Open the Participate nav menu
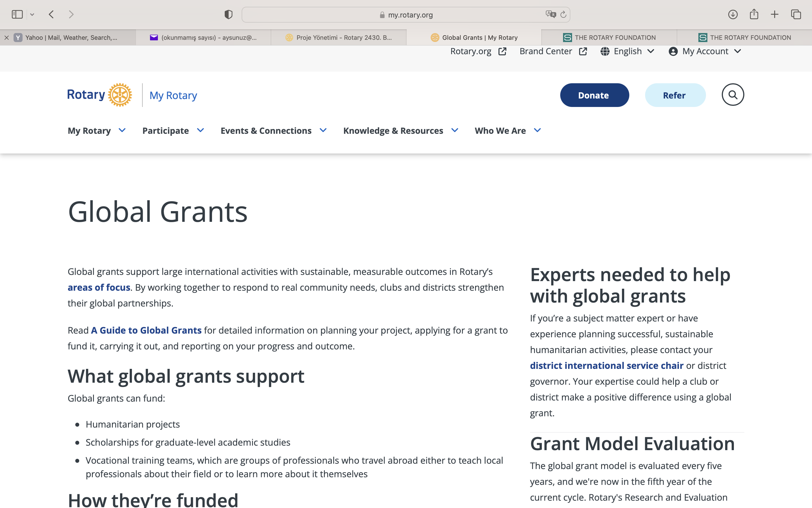 tap(166, 131)
